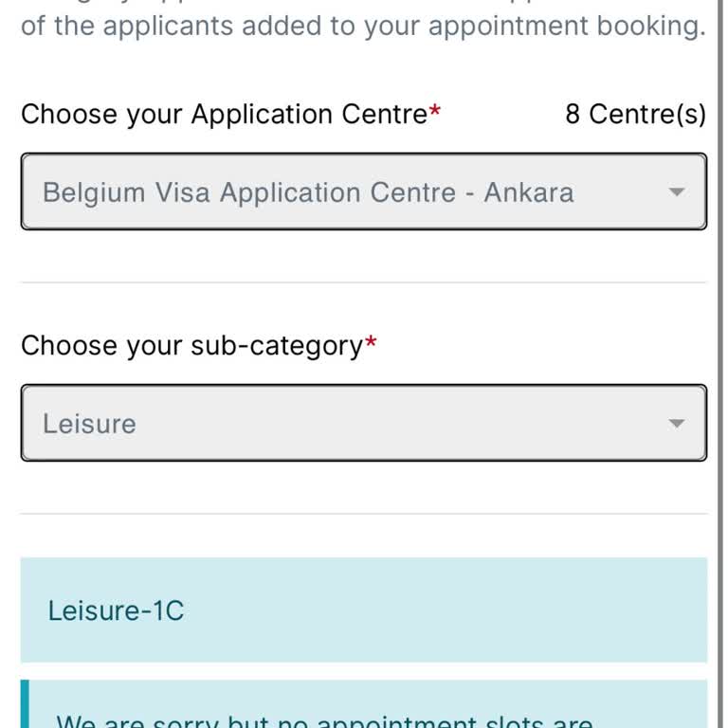
Task: Click divider line below sub-category field
Action: pos(363,514)
